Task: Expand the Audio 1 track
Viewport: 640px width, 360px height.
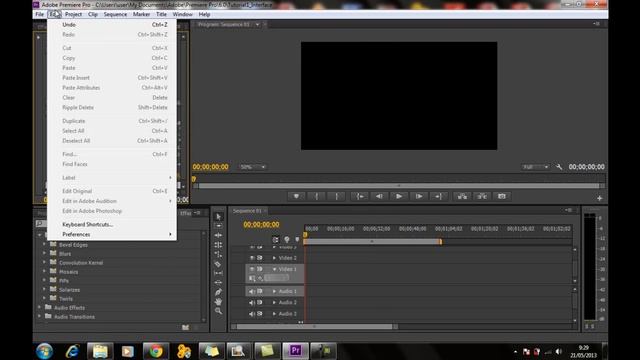Action: [x=274, y=291]
